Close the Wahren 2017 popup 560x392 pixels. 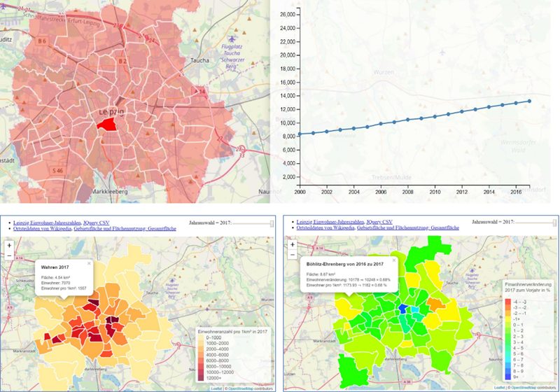[x=89, y=264]
